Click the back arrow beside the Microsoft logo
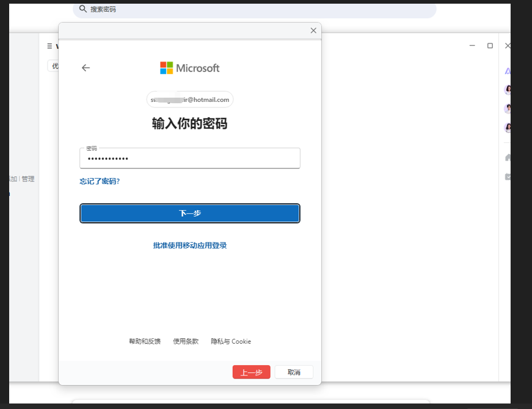 click(86, 68)
